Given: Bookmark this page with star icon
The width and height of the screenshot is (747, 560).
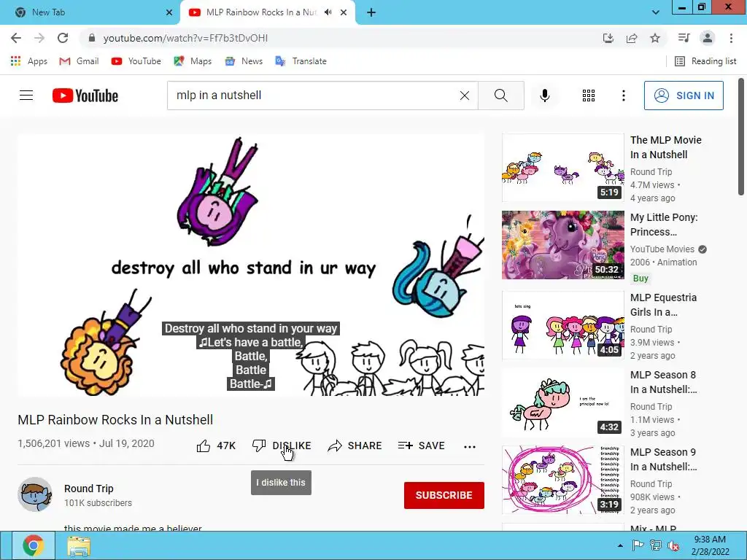Looking at the screenshot, I should [x=655, y=38].
